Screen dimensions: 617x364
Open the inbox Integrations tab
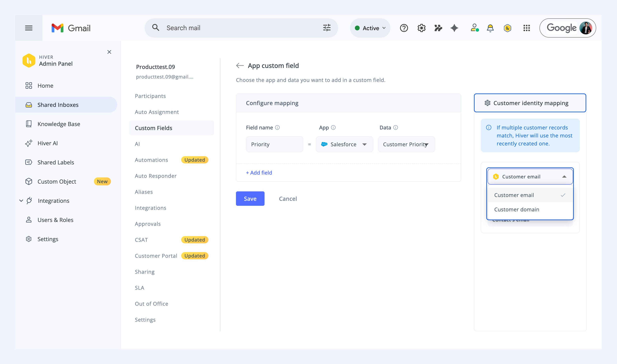coord(150,208)
